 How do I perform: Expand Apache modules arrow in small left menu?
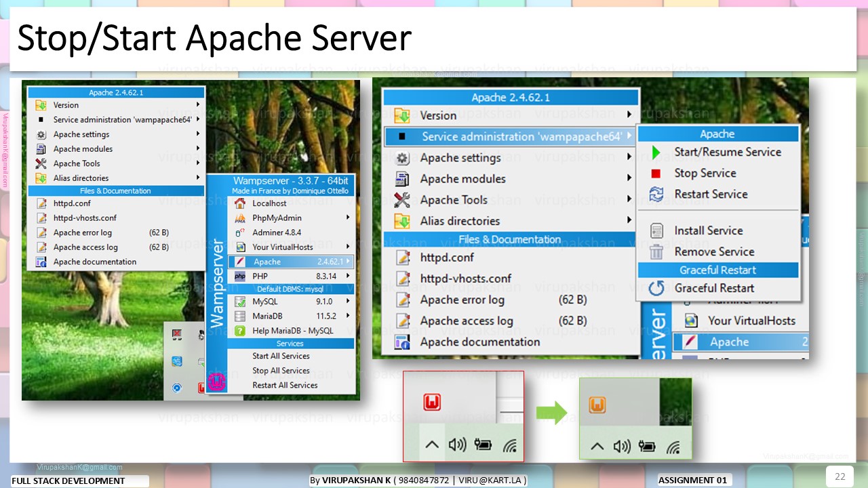pyautogui.click(x=198, y=148)
